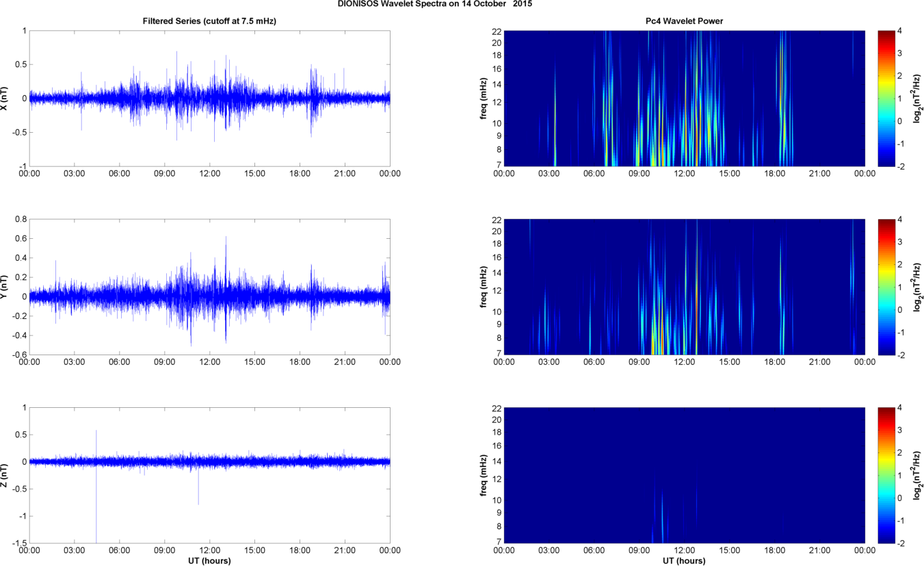This screenshot has height=566, width=924.
Task: Select the Y component wavelet power spectrogram
Action: tap(685, 287)
